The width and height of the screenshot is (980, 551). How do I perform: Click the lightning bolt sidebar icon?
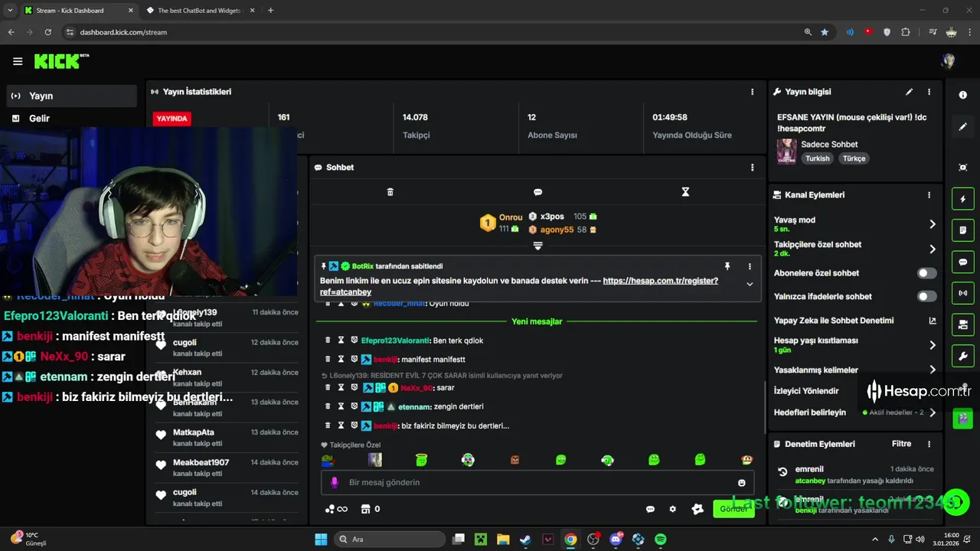coord(962,200)
